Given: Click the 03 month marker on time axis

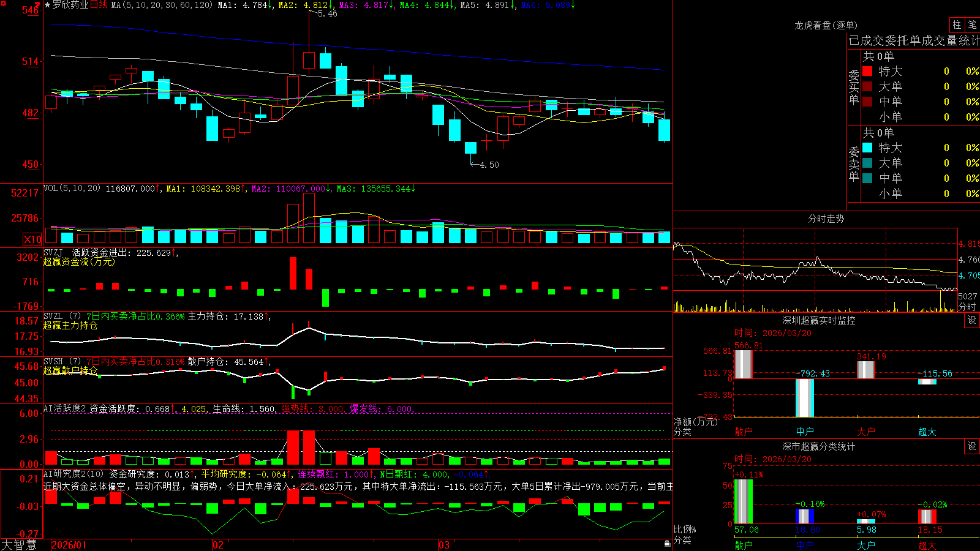Looking at the screenshot, I should point(444,545).
